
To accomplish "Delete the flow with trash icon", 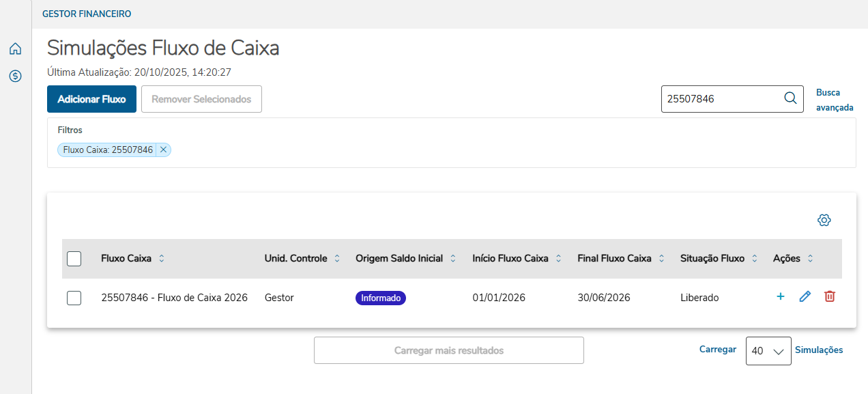I will [x=830, y=296].
